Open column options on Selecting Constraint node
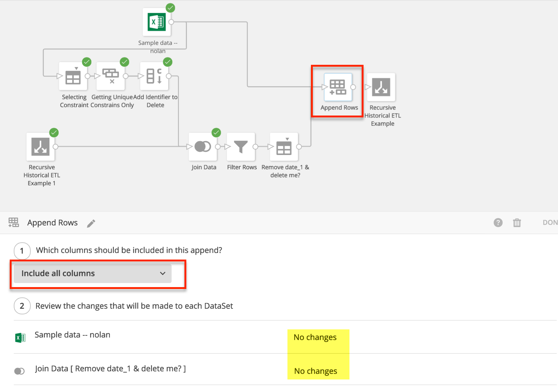Image resolution: width=558 pixels, height=392 pixels. (x=76, y=68)
